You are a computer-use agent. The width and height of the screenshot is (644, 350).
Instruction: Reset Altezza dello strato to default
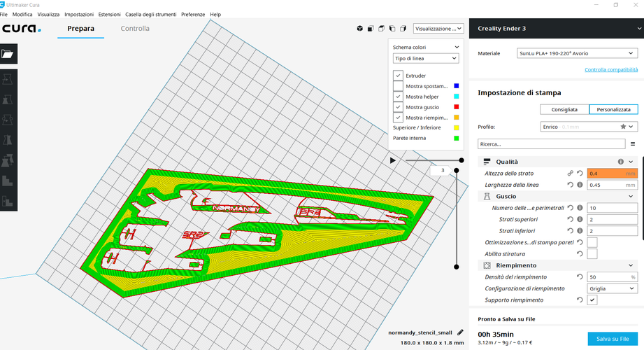[580, 173]
